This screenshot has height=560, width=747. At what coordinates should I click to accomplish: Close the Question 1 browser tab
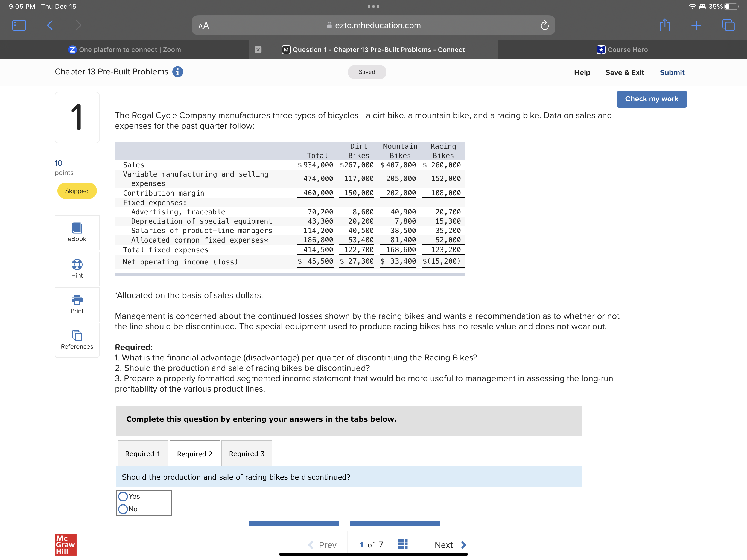[x=258, y=50]
